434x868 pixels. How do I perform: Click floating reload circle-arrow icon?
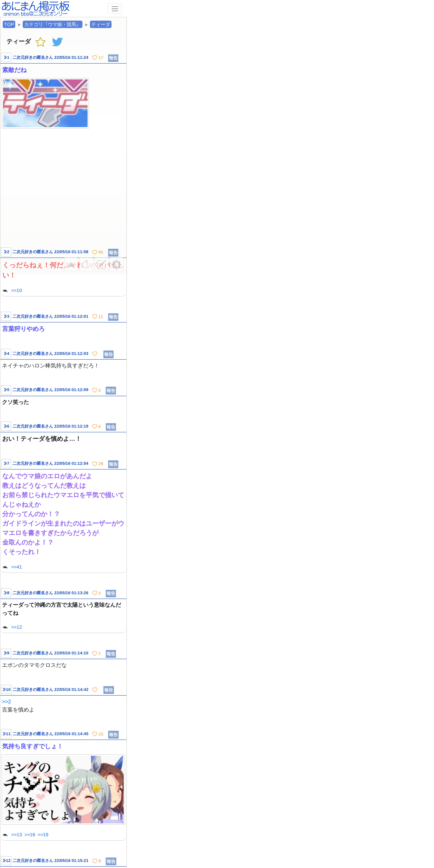coord(86,265)
